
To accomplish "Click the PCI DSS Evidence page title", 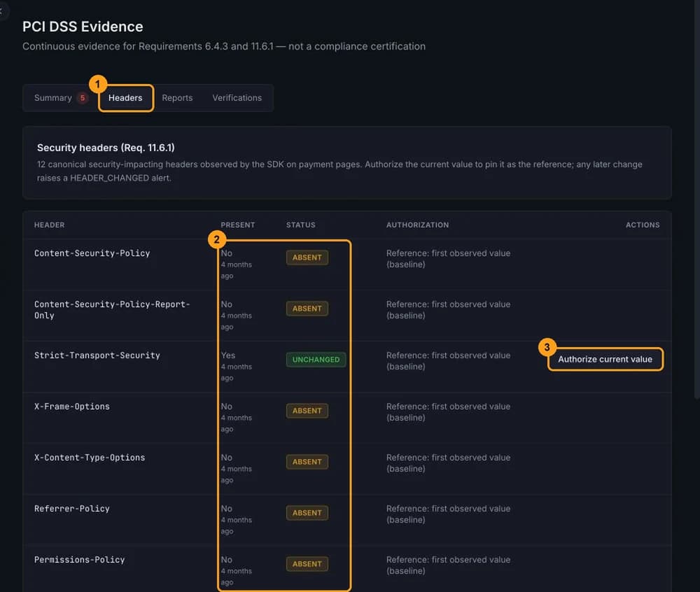I will pyautogui.click(x=83, y=27).
